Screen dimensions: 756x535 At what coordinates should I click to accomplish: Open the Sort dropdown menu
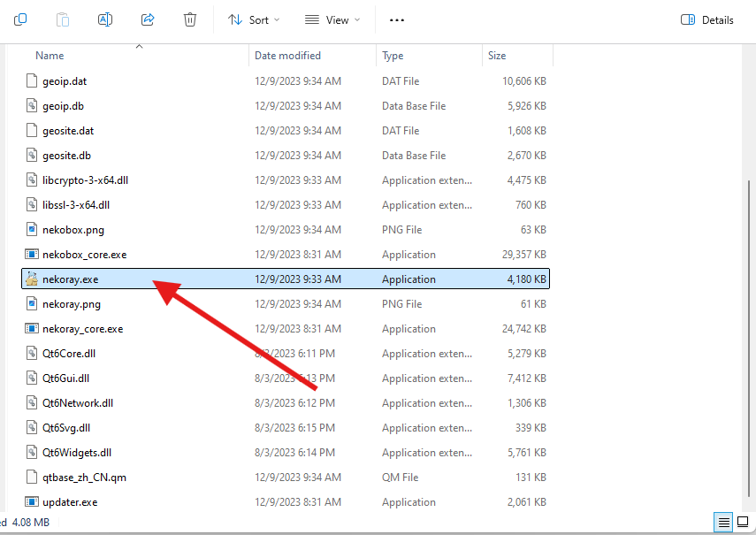(254, 19)
